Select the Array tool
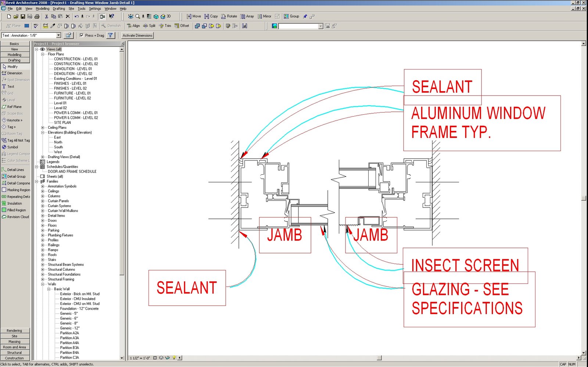This screenshot has height=367, width=588. tap(247, 17)
